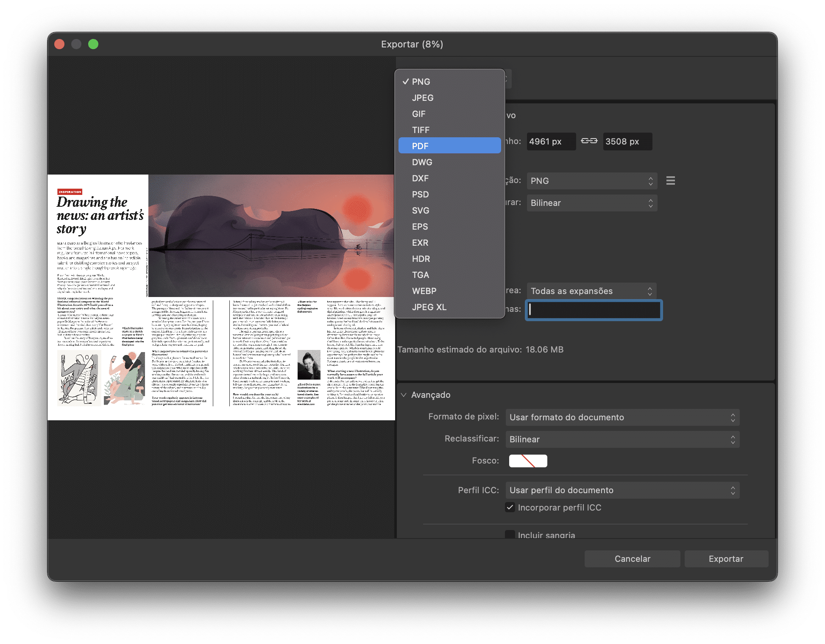Open the Perfil ICC dropdown
This screenshot has width=825, height=644.
pos(622,490)
